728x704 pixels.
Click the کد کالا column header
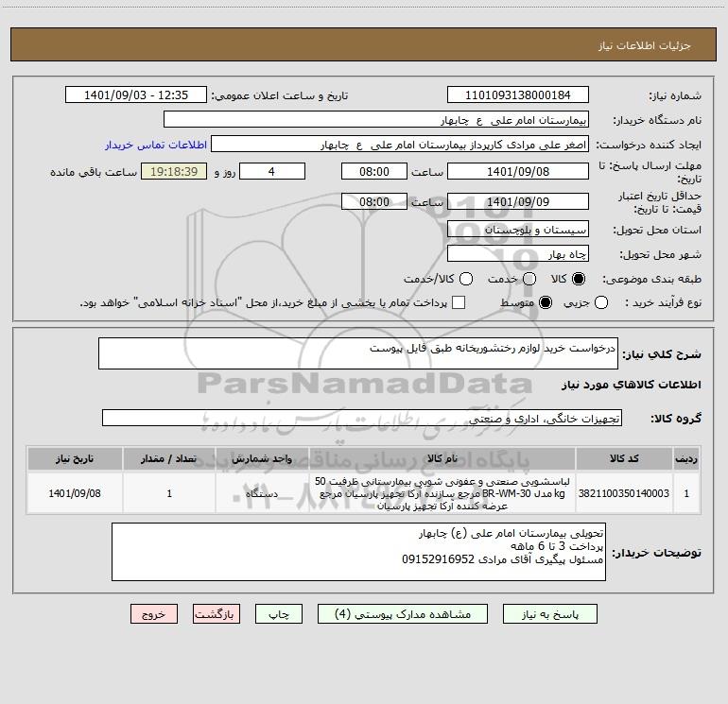624,458
